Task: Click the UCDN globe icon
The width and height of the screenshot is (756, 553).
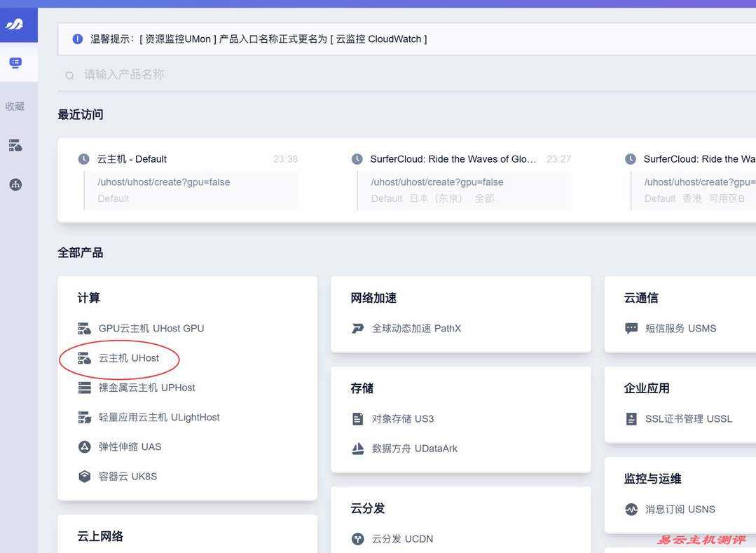Action: [x=357, y=538]
